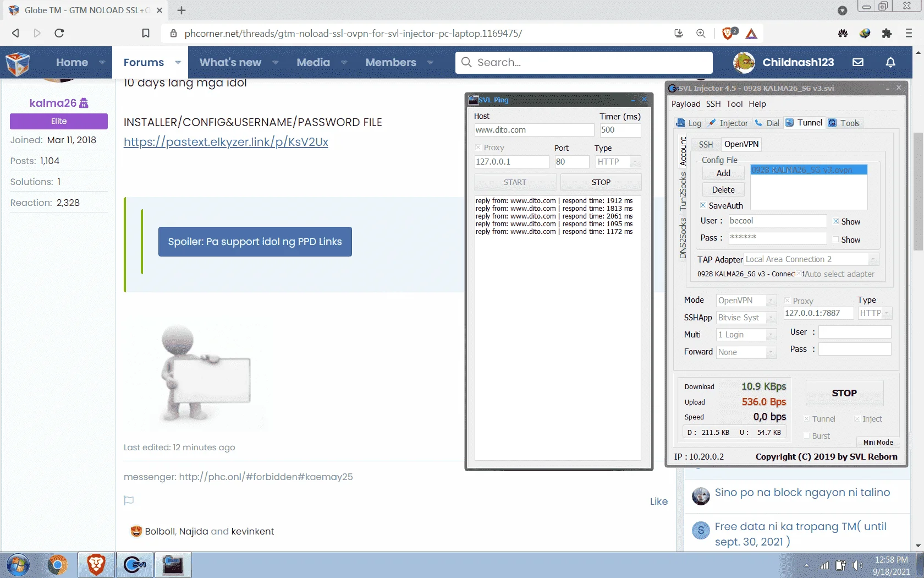This screenshot has width=924, height=578.
Task: Show hidden system tray icons
Action: 806,565
